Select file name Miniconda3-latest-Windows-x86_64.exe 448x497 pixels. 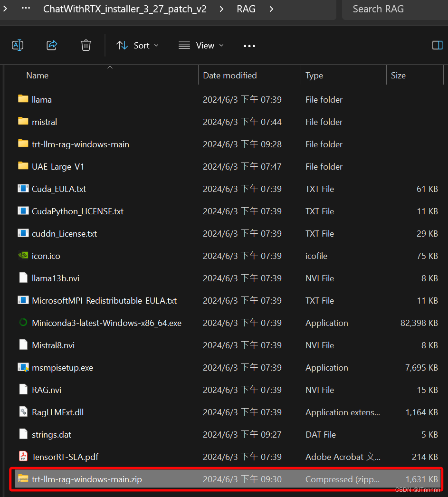(107, 323)
